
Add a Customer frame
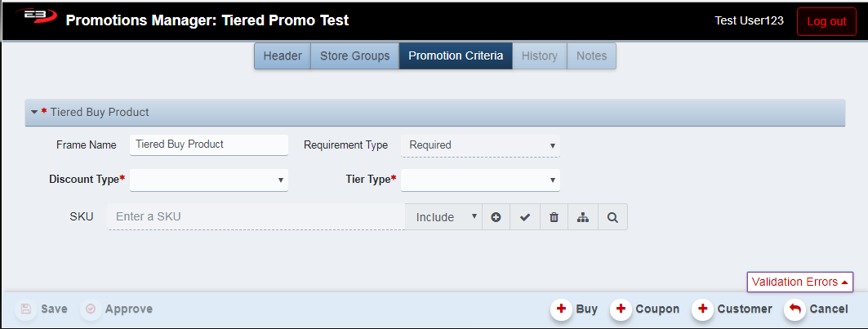point(733,309)
